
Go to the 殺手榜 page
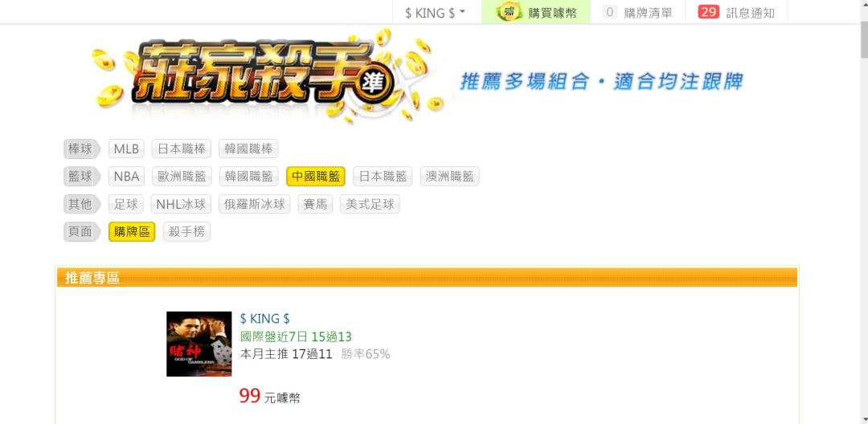coord(186,231)
